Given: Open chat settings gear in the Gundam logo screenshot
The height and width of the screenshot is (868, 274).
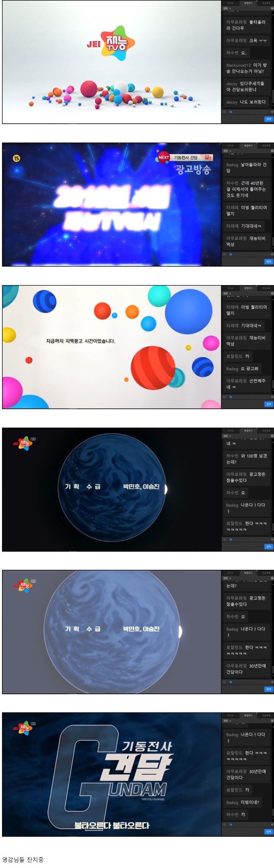Looking at the screenshot, I should pyautogui.click(x=272, y=825).
